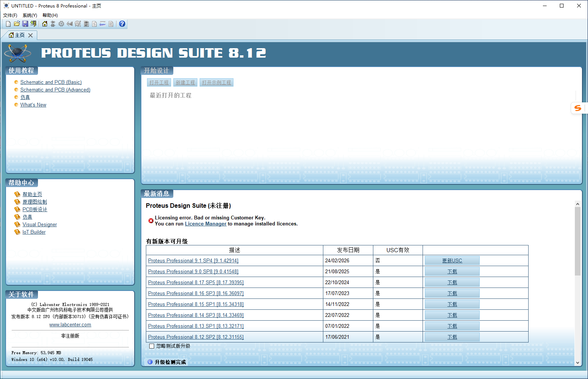Download Proteus Professional 8.14 SP3
This screenshot has height=379, width=588.
click(452, 315)
